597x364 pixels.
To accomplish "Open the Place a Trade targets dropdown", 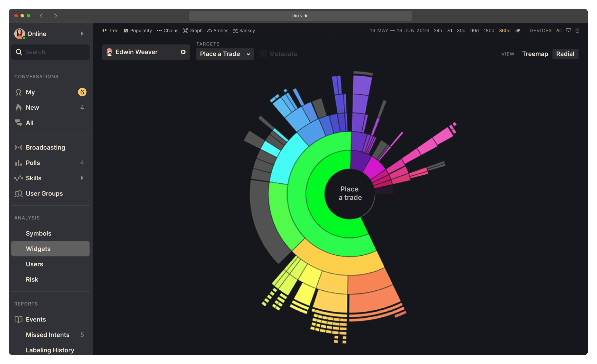I will (225, 54).
